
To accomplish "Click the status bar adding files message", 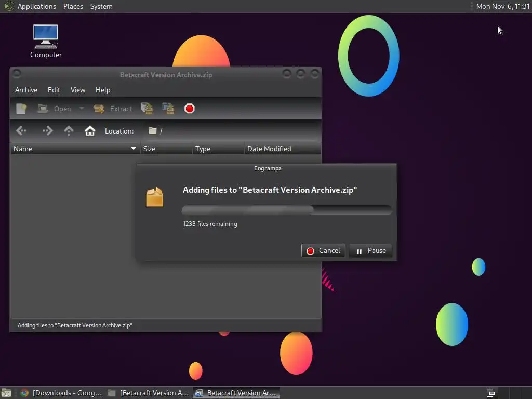I will 75,325.
